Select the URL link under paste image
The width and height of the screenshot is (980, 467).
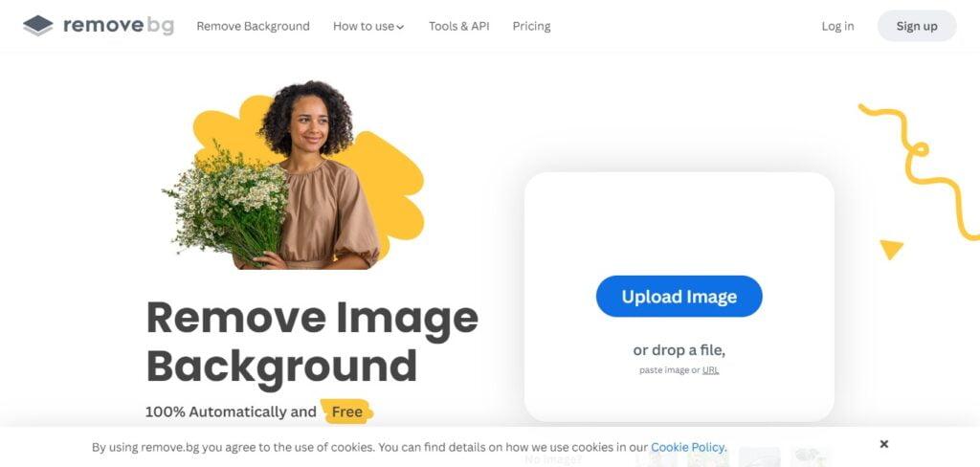[x=711, y=370]
